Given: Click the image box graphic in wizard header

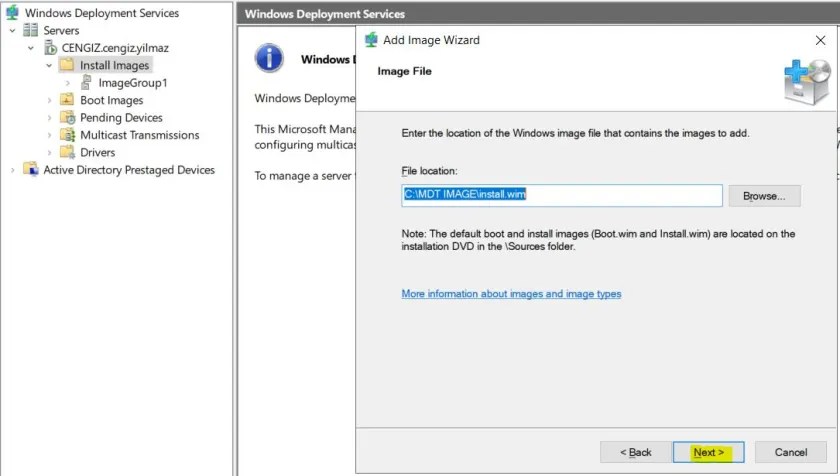Looking at the screenshot, I should [x=807, y=82].
